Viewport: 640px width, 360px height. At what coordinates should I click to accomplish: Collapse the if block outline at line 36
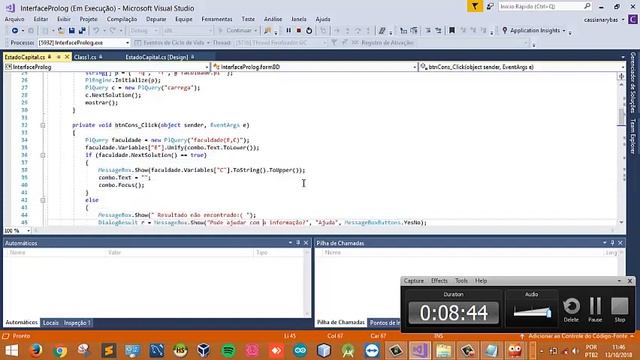click(43, 155)
